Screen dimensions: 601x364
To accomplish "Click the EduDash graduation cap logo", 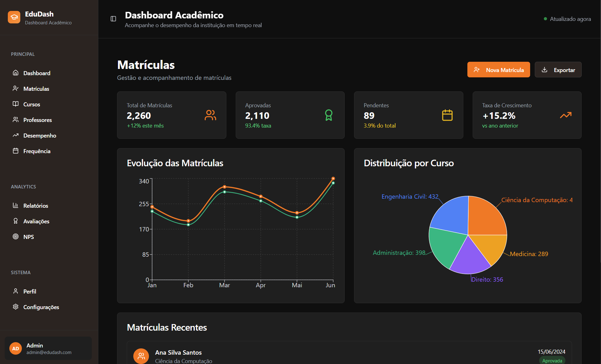I will tap(14, 17).
